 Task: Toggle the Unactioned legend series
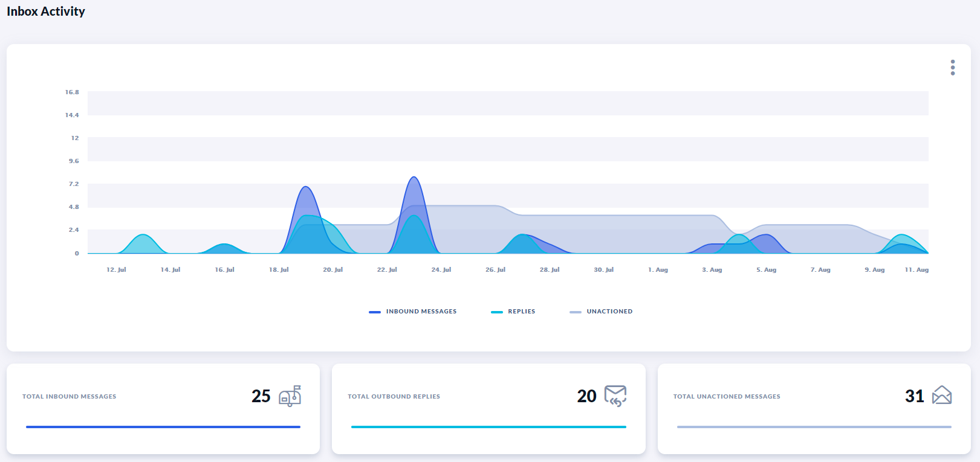pyautogui.click(x=609, y=312)
